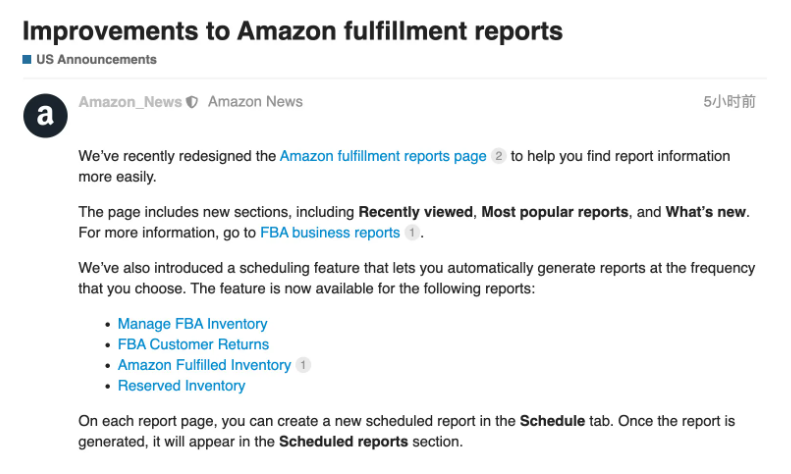Open the Manage FBA Inventory link
This screenshot has height=474, width=791.
point(193,324)
